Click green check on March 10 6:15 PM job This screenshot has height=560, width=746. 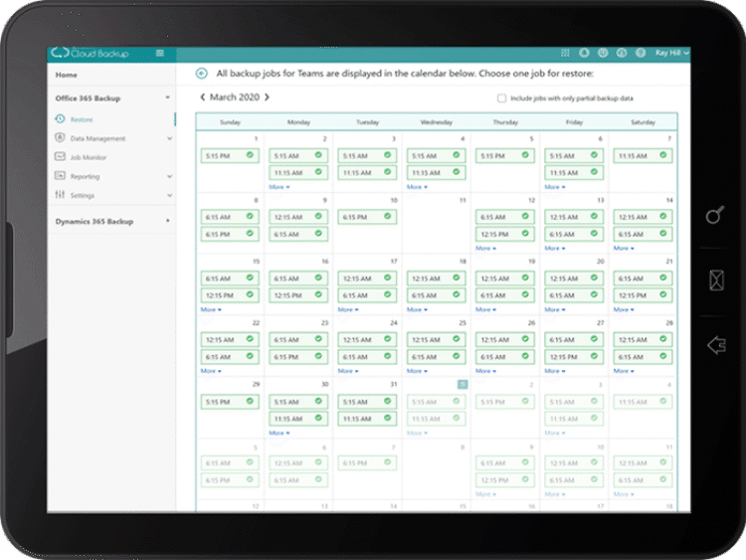(x=388, y=216)
